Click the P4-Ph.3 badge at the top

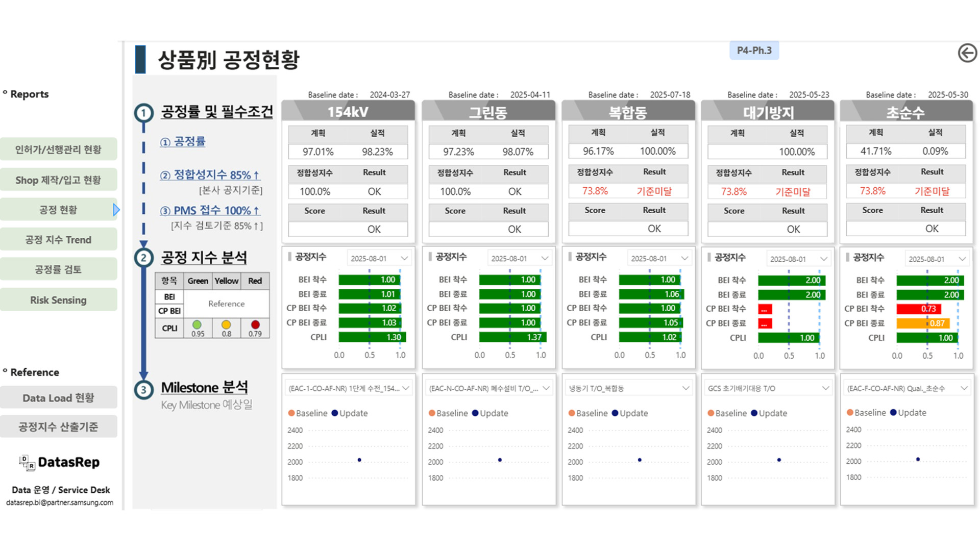[x=754, y=50]
